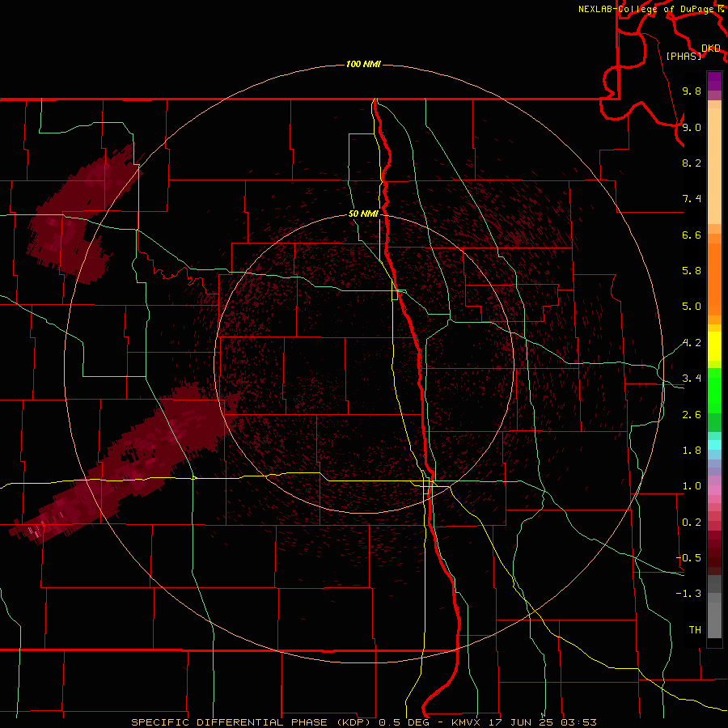Pick the purple top segment of color bar

714,81
